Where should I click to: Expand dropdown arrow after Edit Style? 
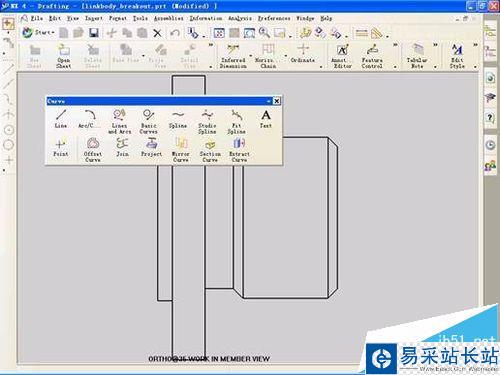click(475, 67)
